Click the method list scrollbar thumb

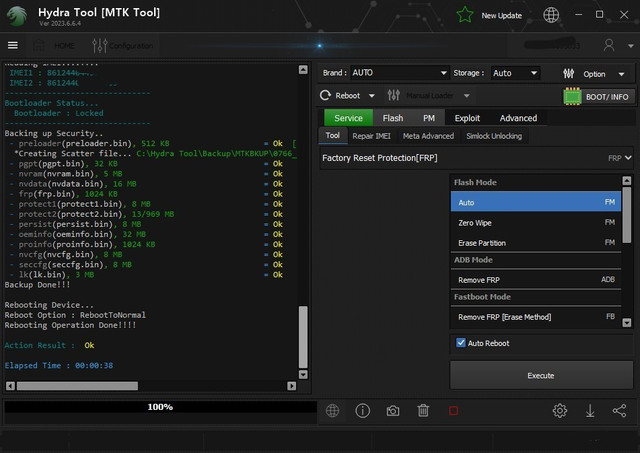point(627,215)
